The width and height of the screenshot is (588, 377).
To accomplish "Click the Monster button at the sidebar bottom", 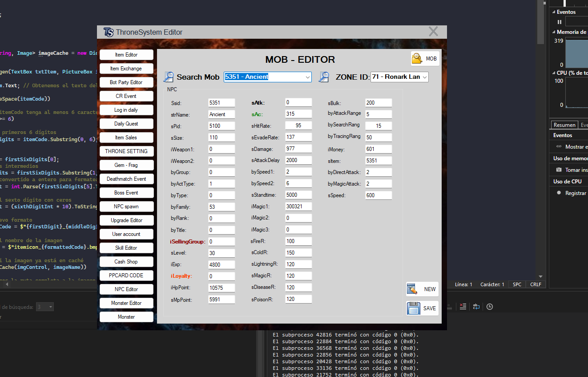I will click(126, 317).
